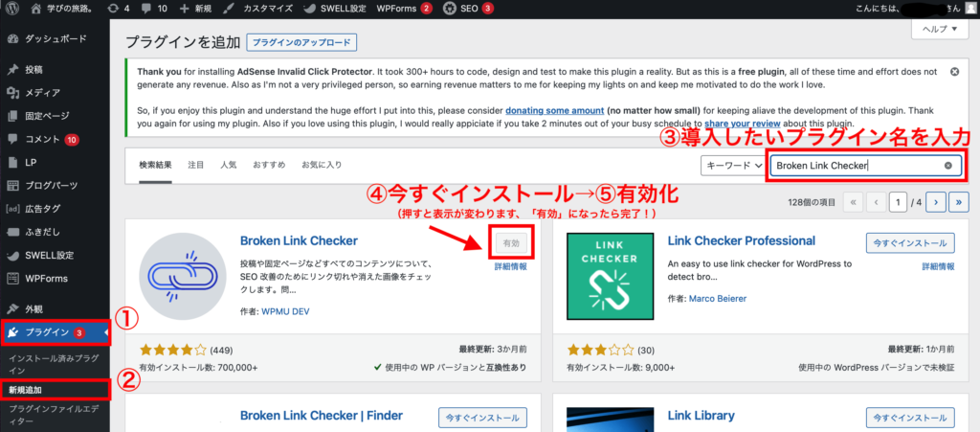Image resolution: width=980 pixels, height=432 pixels.
Task: Open カスタマイズ in the admin bar
Action: coord(257,9)
